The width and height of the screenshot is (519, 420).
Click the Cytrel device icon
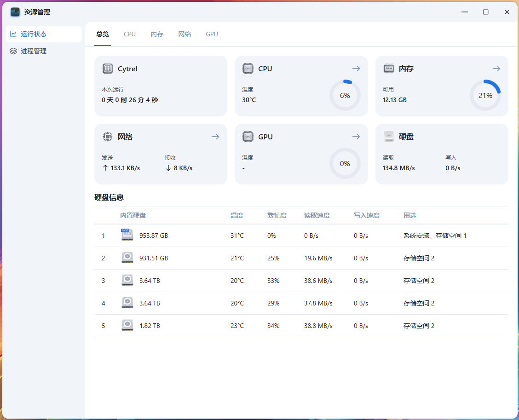pyautogui.click(x=108, y=69)
